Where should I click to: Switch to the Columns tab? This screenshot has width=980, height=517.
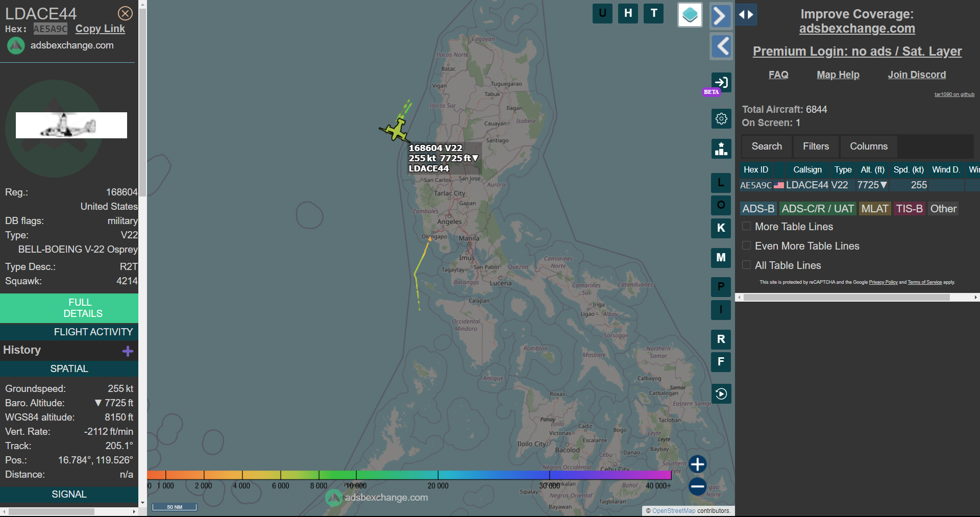pyautogui.click(x=869, y=146)
